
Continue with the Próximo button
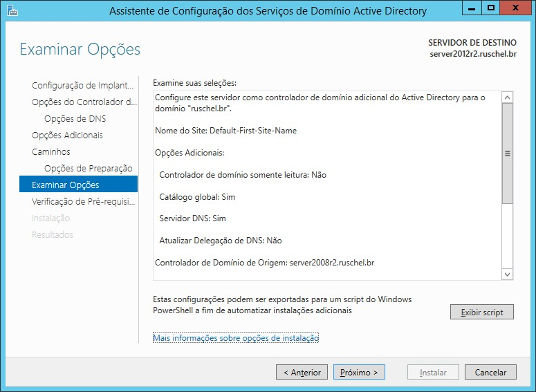[x=359, y=372]
